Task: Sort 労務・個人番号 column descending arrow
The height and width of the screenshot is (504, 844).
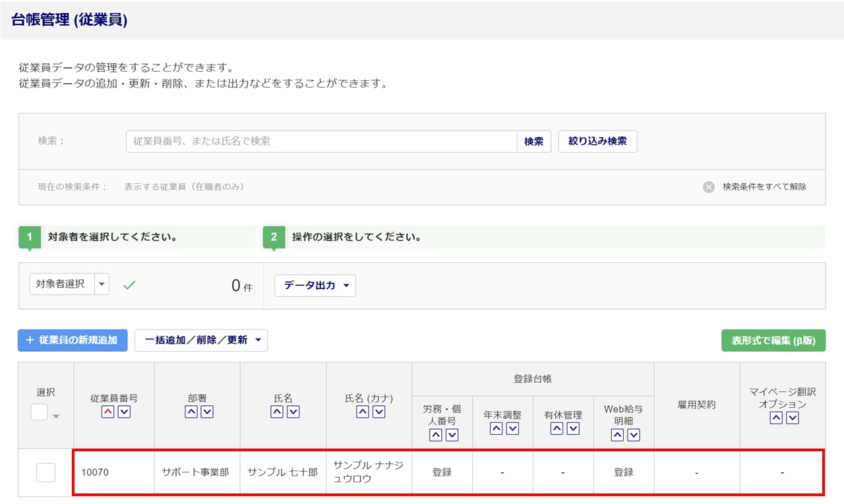Action: 452,435
